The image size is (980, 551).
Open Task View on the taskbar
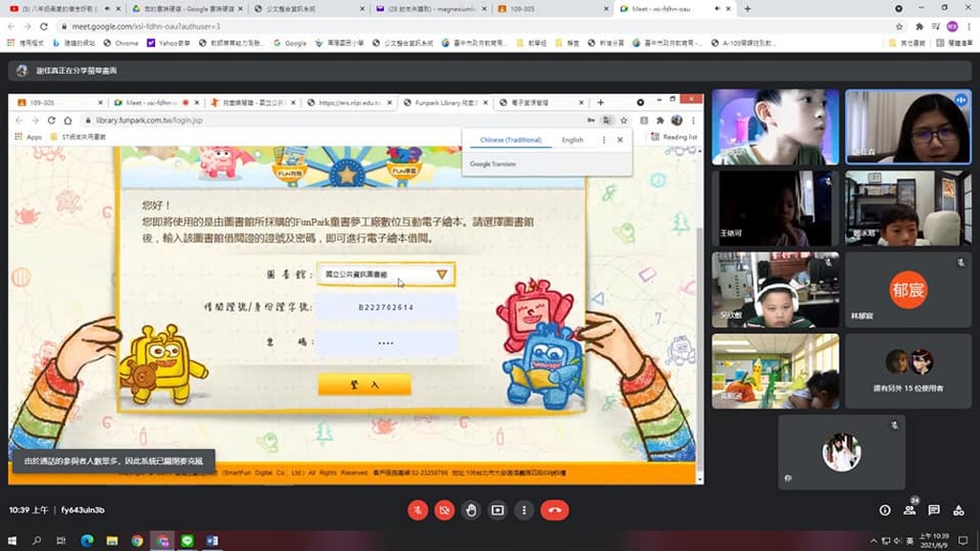[60, 540]
